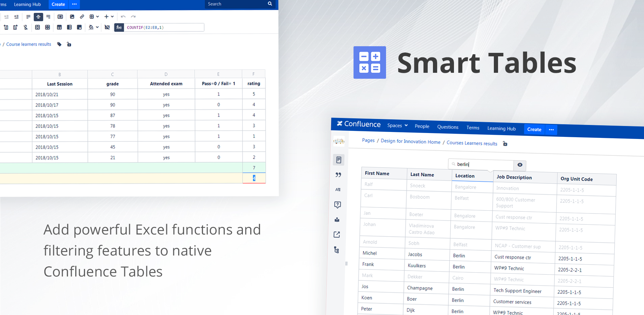Screen dimensions: 644x315
Task: Click the Questions sidebar icon
Action: click(337, 205)
